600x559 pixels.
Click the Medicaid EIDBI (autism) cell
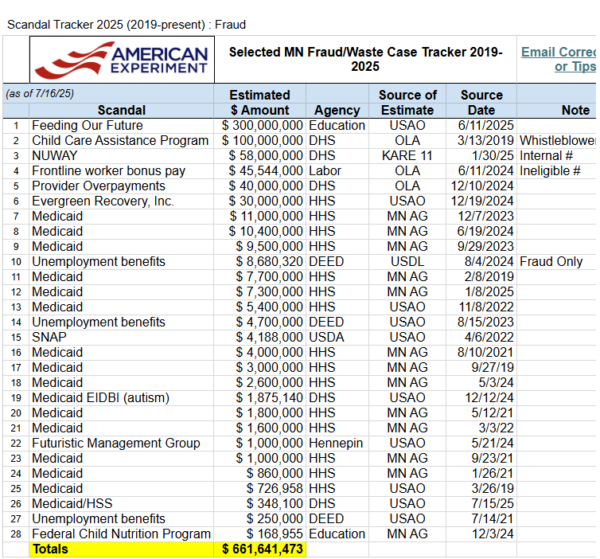coord(121,398)
